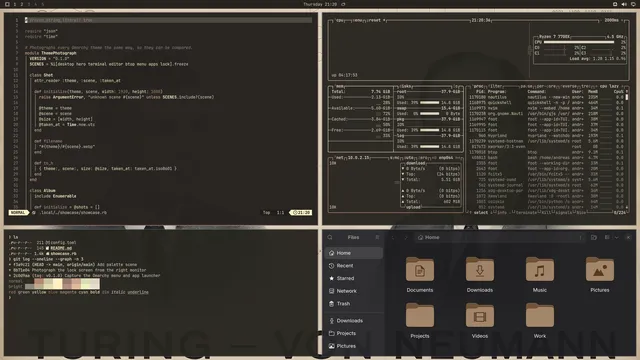The image size is (640, 360).
Task: Select the Projects folder icon in grid
Action: click(x=420, y=315)
